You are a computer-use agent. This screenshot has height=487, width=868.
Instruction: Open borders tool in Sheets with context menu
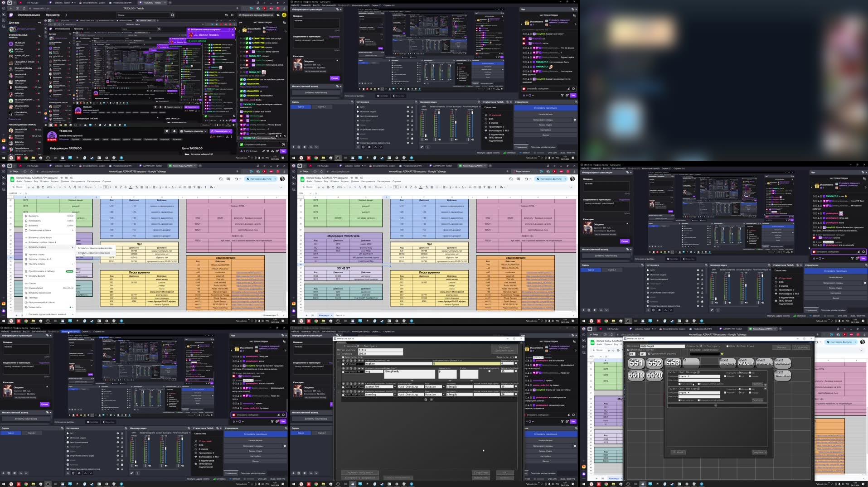[x=141, y=187]
